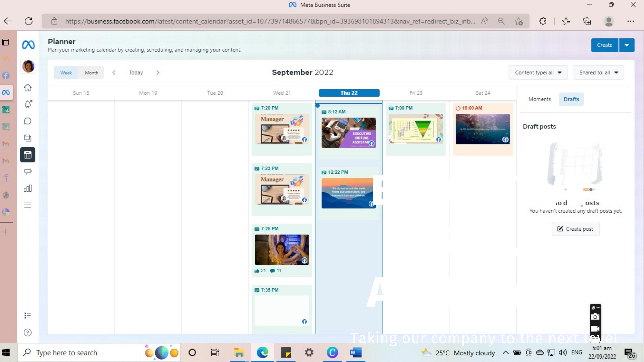Open the Home icon in the sidebar
The width and height of the screenshot is (644, 362).
pyautogui.click(x=28, y=88)
